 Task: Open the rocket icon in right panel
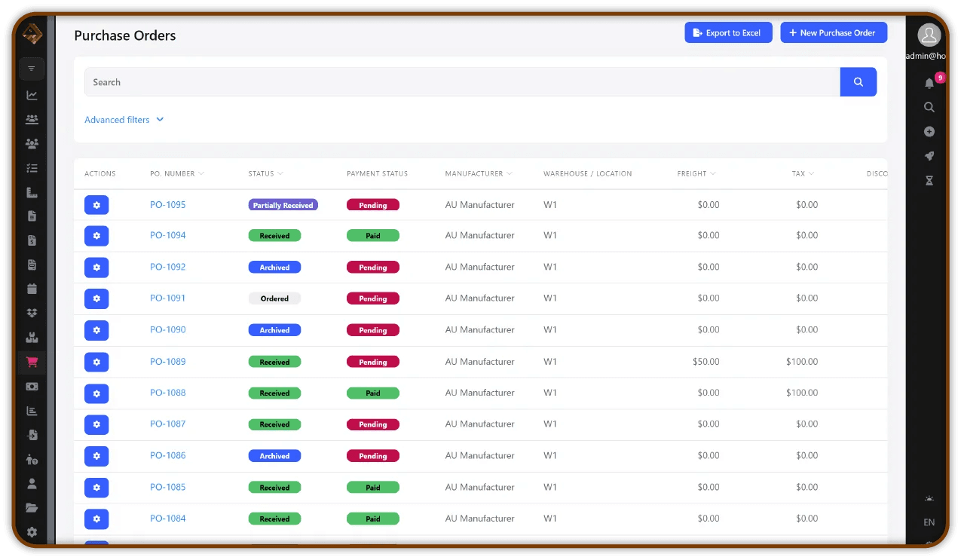coord(929,156)
